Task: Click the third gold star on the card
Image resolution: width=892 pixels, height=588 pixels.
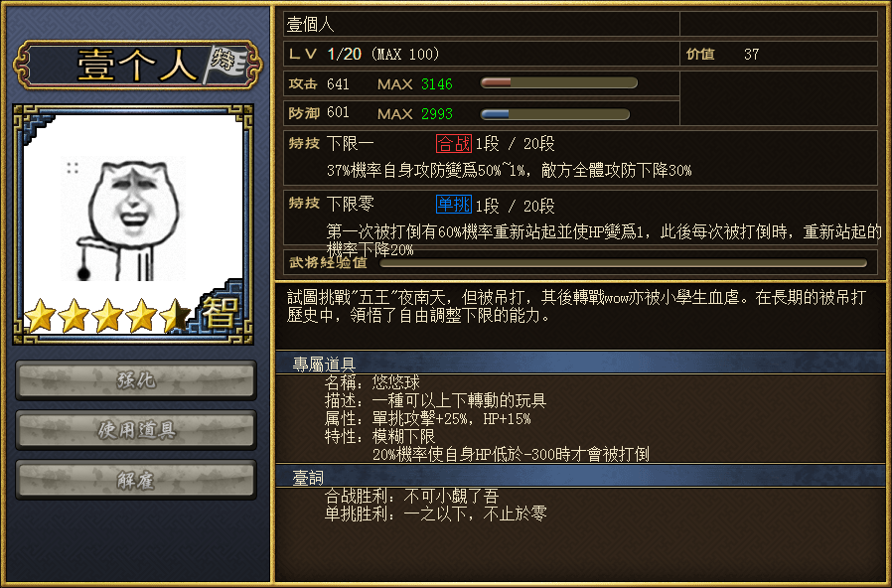Action: pos(107,316)
